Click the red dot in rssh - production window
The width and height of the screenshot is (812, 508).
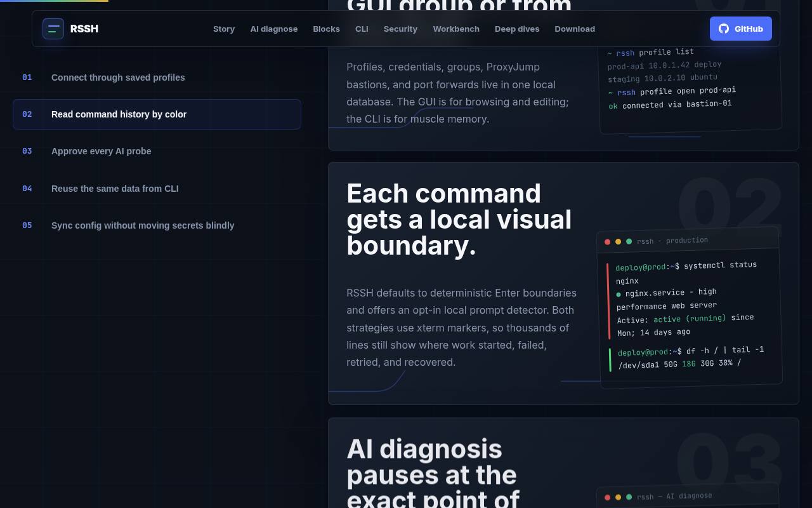[x=608, y=242]
